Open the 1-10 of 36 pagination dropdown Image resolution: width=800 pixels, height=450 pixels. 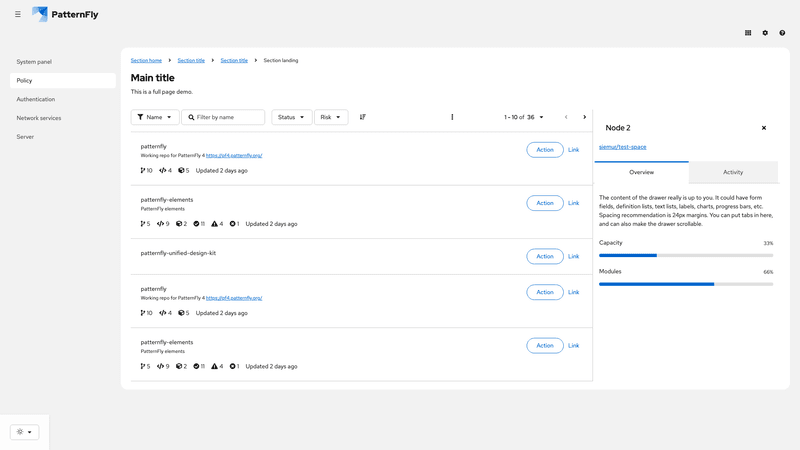[523, 117]
